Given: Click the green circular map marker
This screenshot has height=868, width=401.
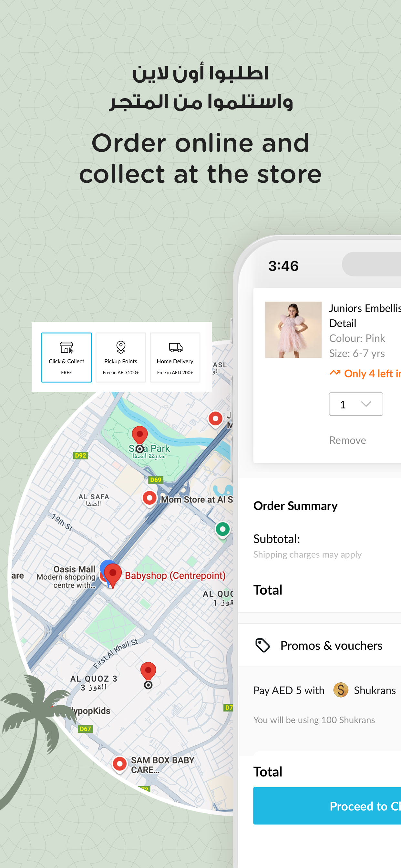Looking at the screenshot, I should click(x=222, y=529).
